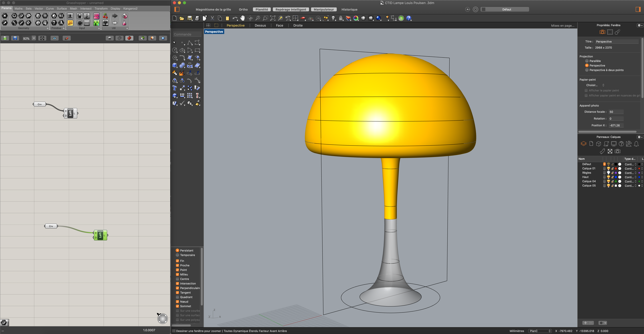Viewport: 644px width, 334px height.
Task: Activate the Pan hand tool in Rhino
Action: point(242,18)
